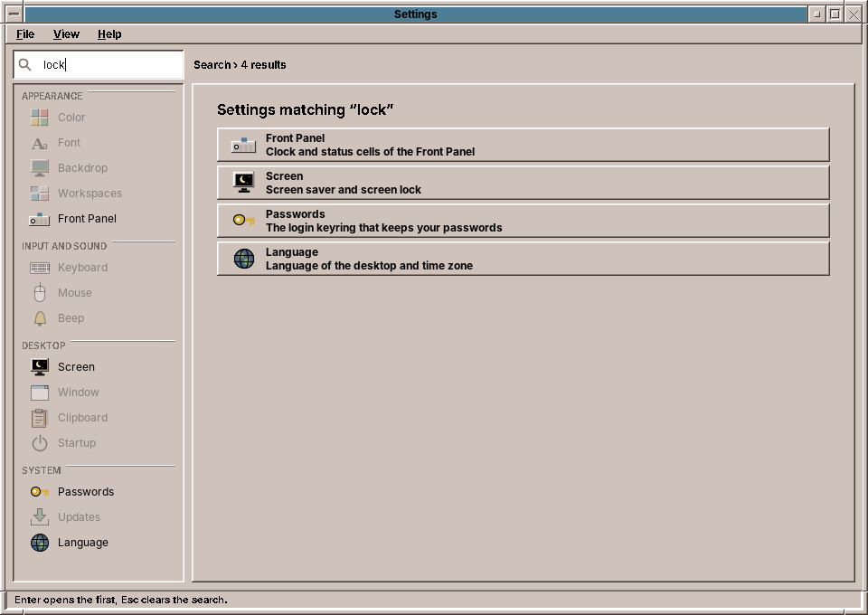
Task: Click the Beep bell icon
Action: point(40,318)
